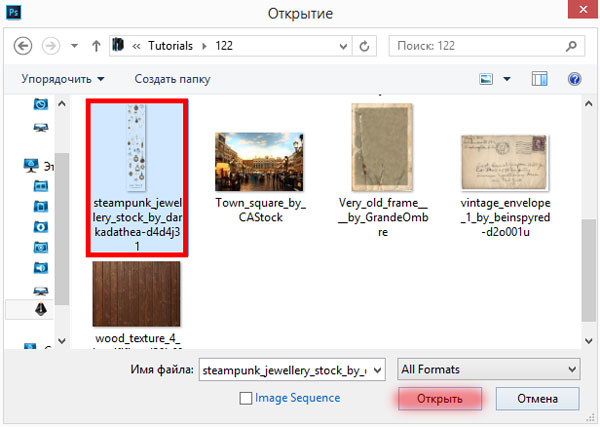Open the Упорядочить menu
The image size is (600, 427).
coord(62,79)
